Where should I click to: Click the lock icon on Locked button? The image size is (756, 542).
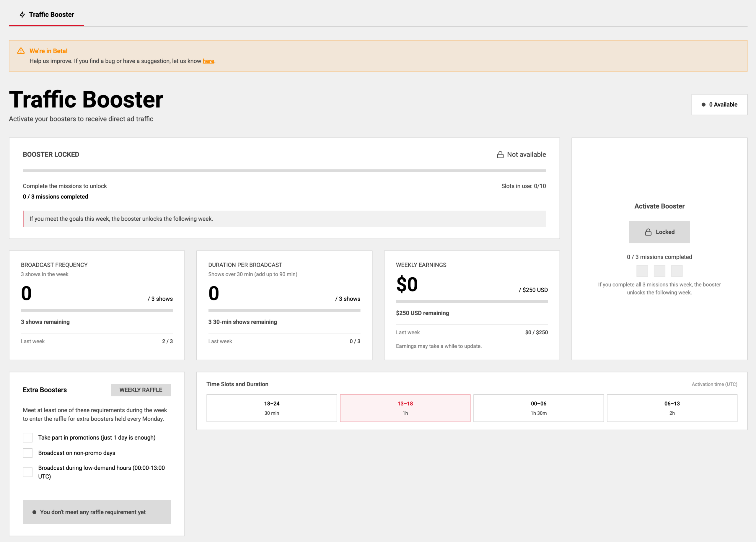click(x=648, y=232)
